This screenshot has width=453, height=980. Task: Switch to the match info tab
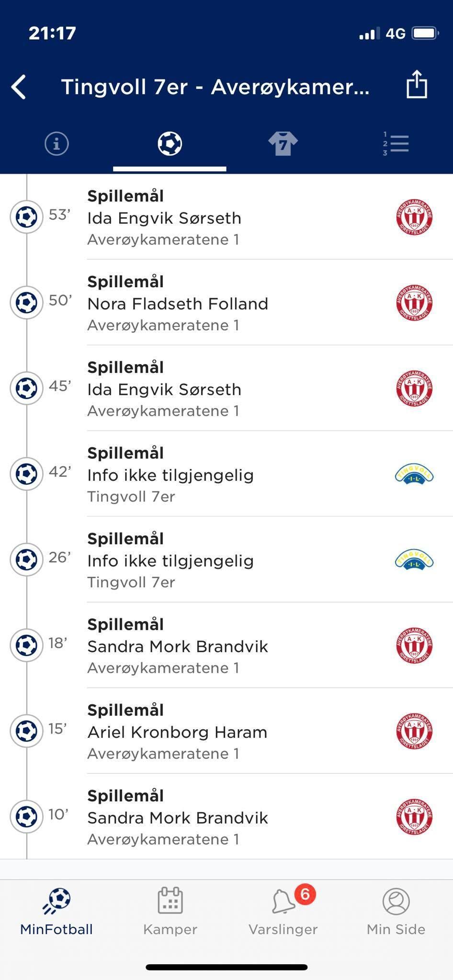57,144
